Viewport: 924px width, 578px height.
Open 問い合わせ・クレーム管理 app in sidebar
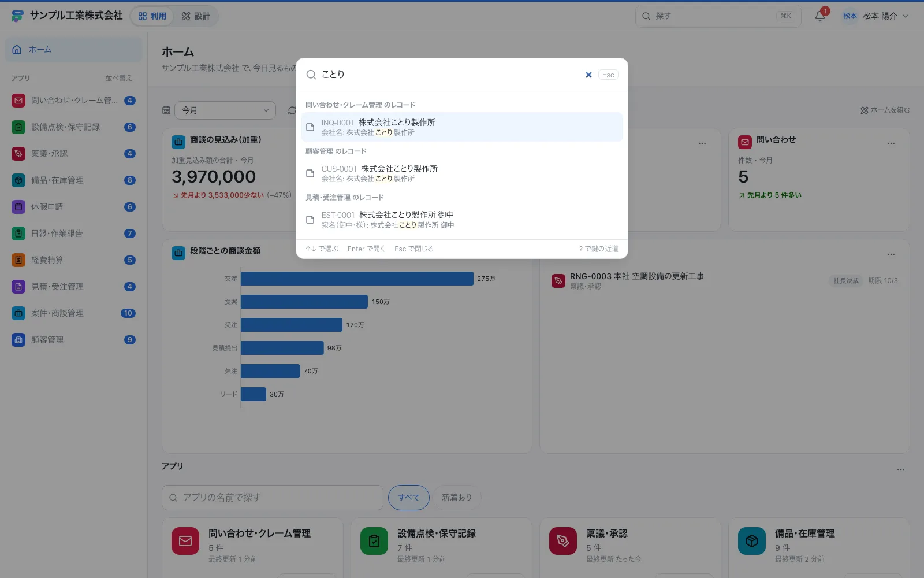tap(74, 101)
